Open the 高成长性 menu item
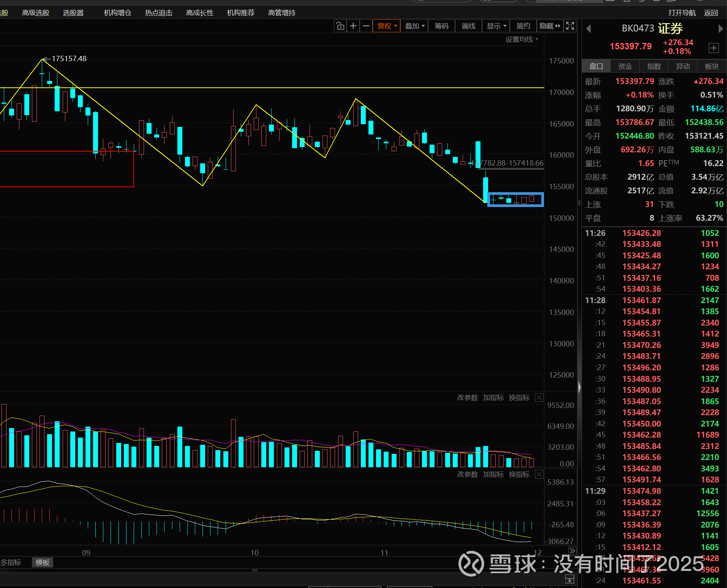Image resolution: width=727 pixels, height=588 pixels. tap(200, 13)
